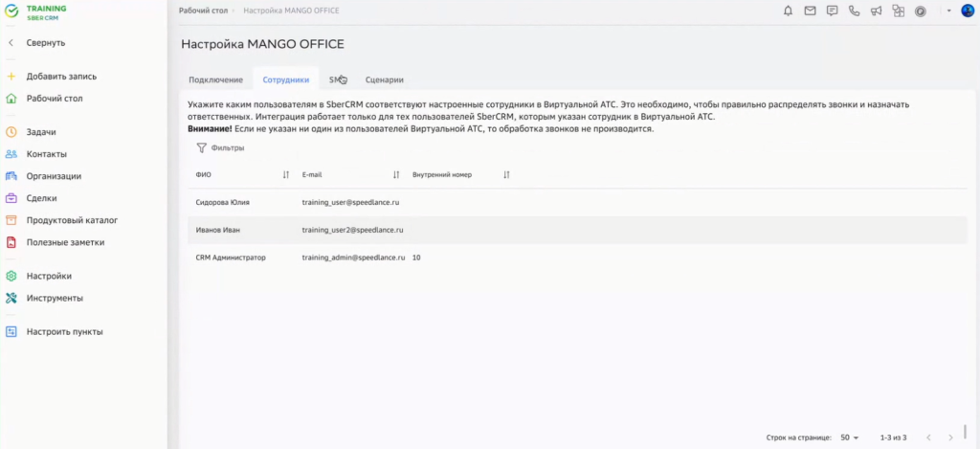Click the widgets puzzle icon in header
The height and width of the screenshot is (449, 980).
pos(898,11)
